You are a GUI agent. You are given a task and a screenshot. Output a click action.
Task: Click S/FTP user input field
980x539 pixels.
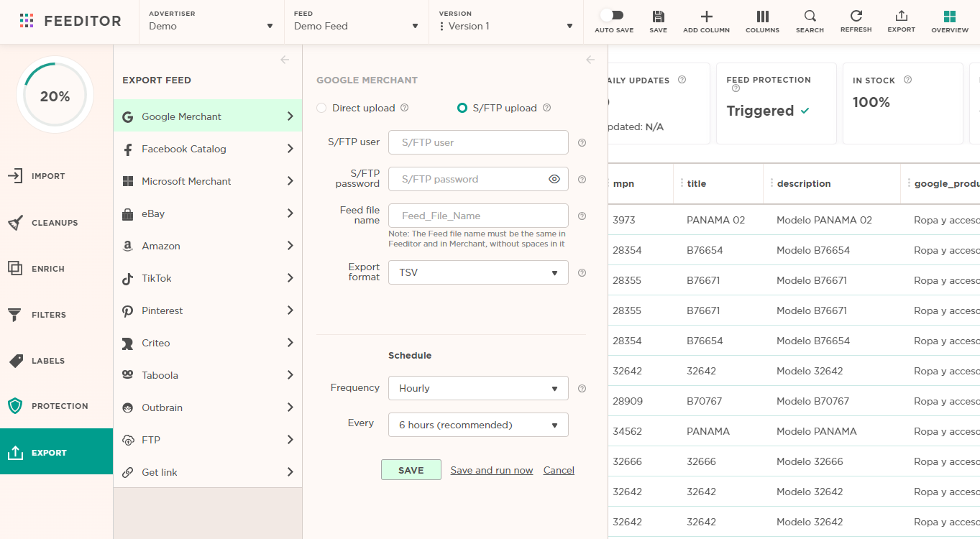(x=478, y=142)
